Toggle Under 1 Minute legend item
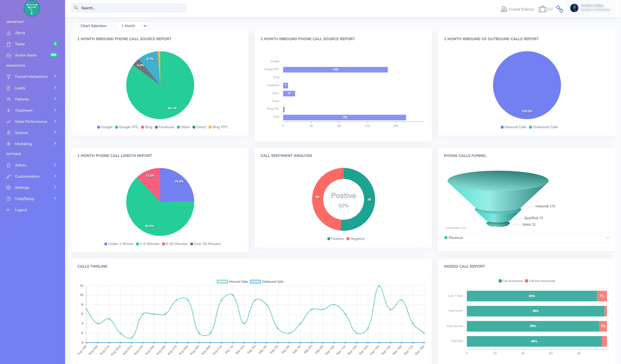The width and height of the screenshot is (621, 364). coord(119,244)
